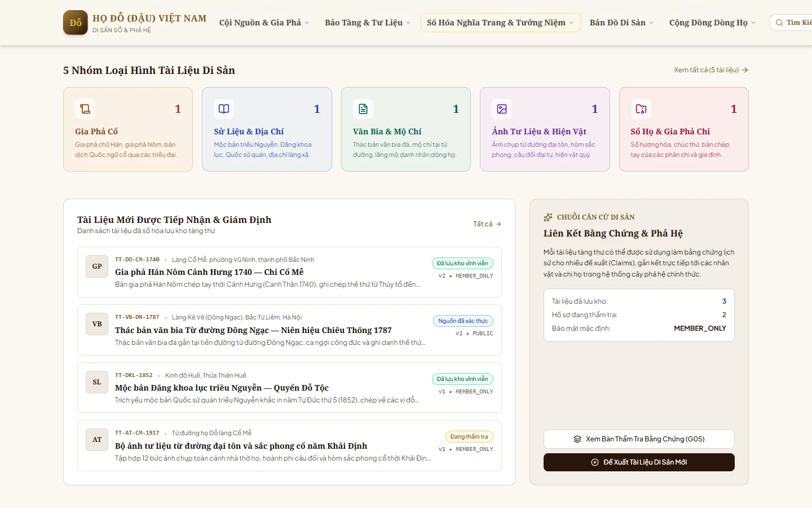Viewport: 812px width, 508px height.
Task: Click Xem Bàn Thẩm Tra Bằng Chứng button
Action: pos(639,439)
